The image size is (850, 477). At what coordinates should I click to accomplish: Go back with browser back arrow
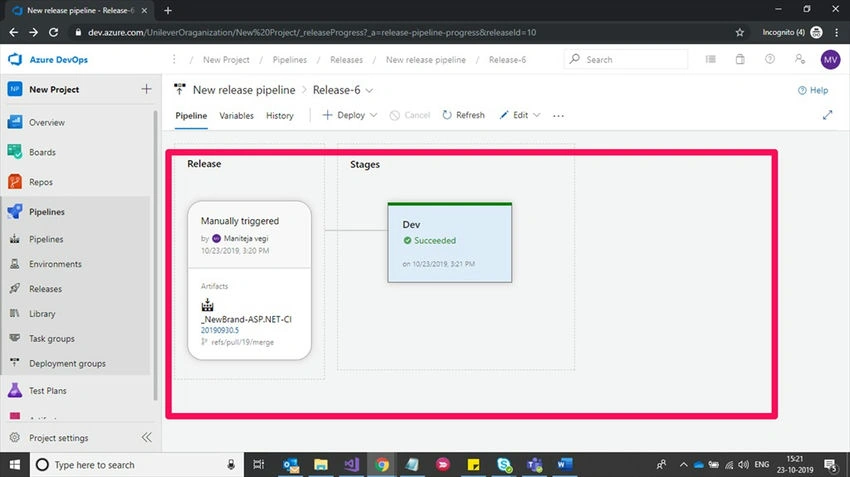(14, 33)
